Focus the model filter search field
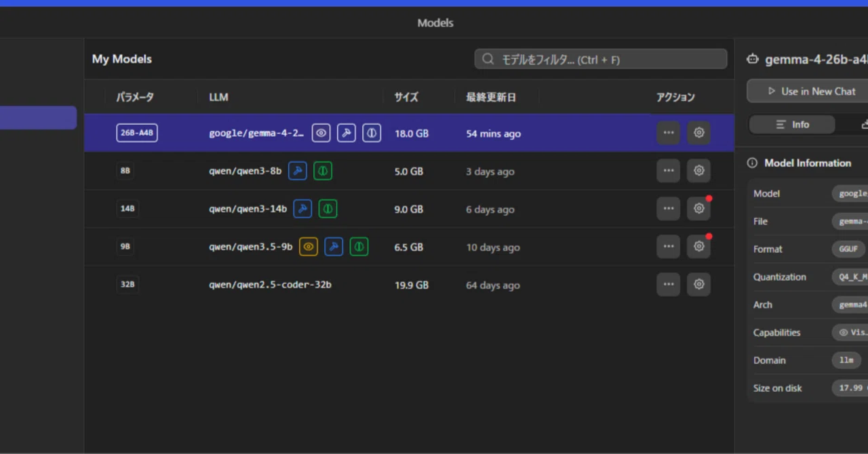The height and width of the screenshot is (454, 868). (601, 59)
